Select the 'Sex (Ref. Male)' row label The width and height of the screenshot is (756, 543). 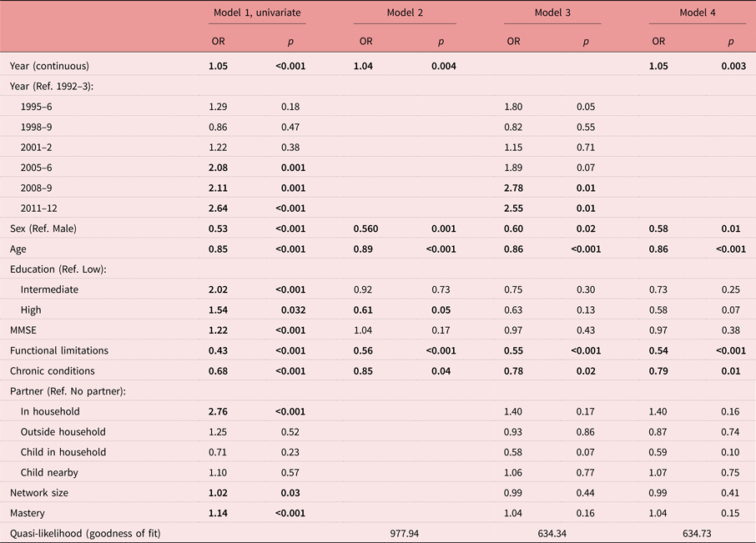coord(44,229)
